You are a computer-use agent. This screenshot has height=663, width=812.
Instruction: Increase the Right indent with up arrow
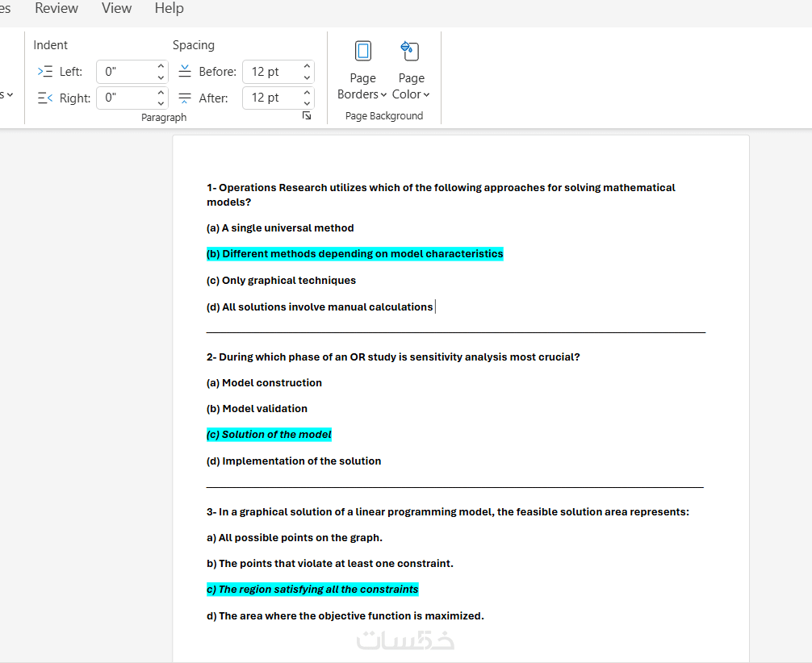tap(161, 92)
